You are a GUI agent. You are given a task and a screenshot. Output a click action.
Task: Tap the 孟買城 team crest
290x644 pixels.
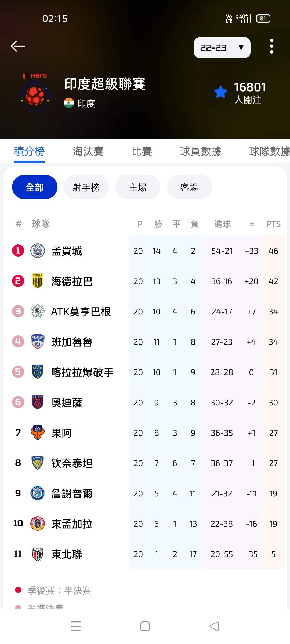pos(38,251)
